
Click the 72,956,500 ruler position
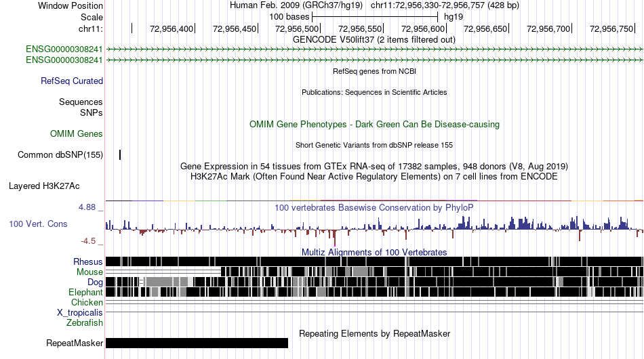coord(298,28)
